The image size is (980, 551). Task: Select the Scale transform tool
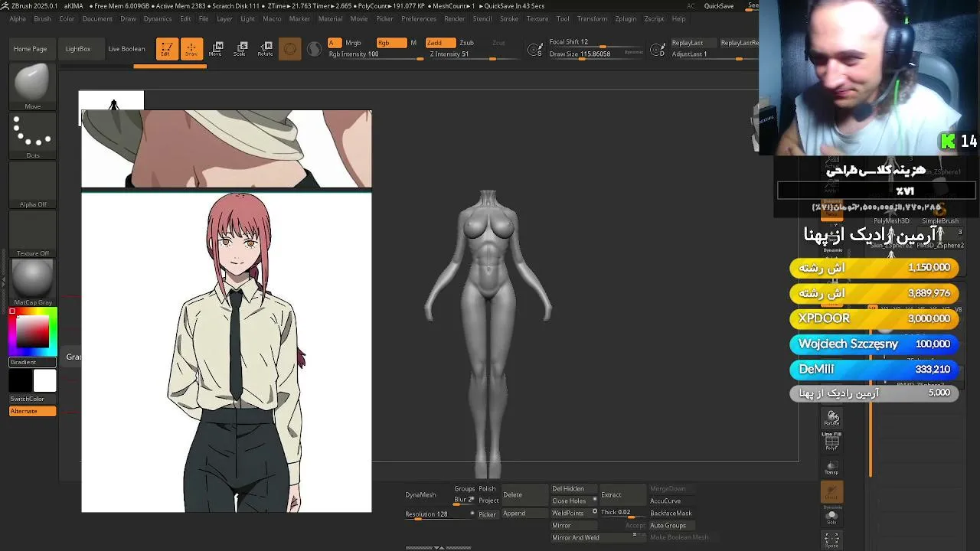240,49
